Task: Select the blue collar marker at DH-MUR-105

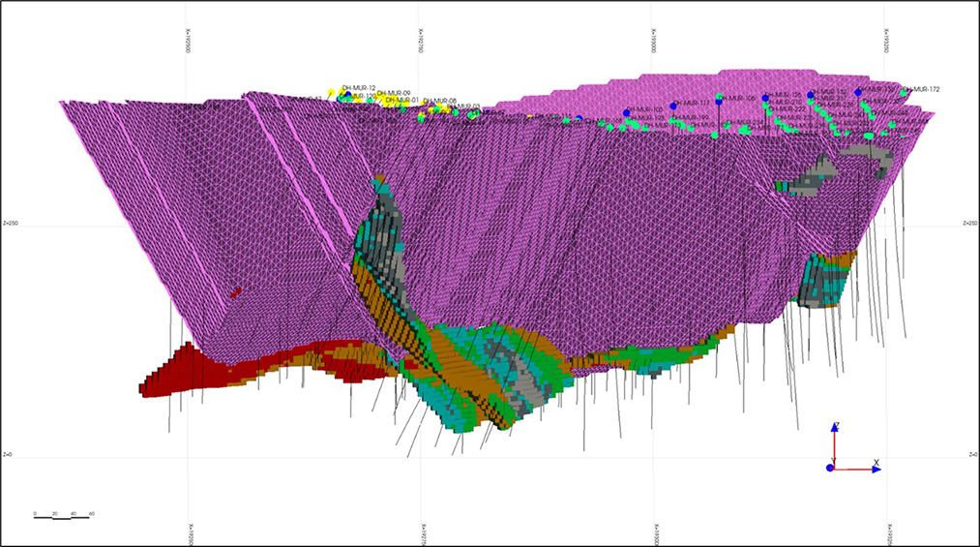Action: [627, 113]
